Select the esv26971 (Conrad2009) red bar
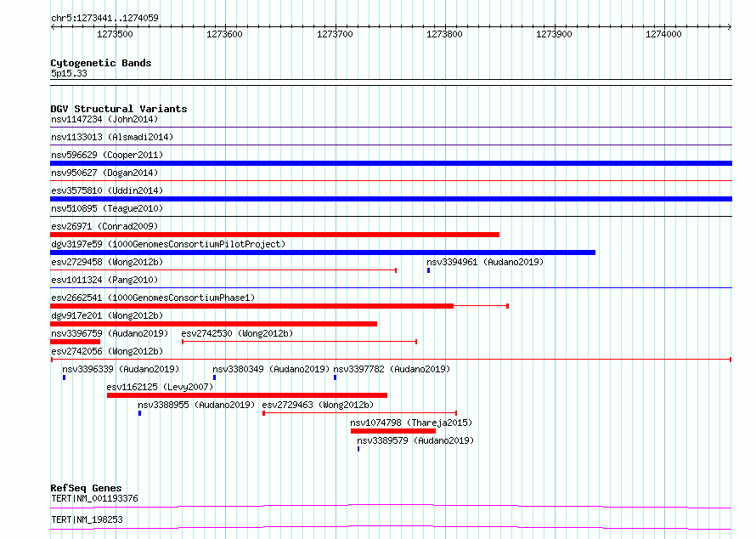 coord(275,235)
